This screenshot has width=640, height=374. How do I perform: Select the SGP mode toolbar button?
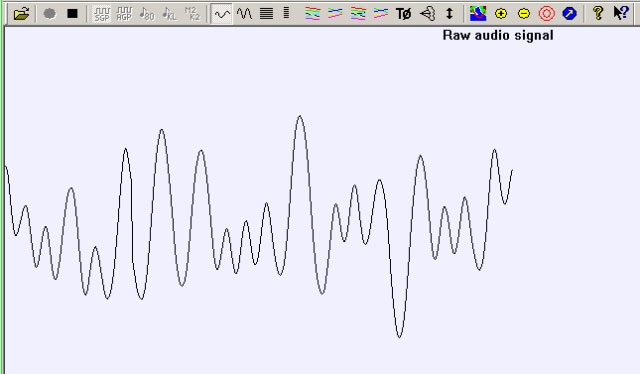102,14
